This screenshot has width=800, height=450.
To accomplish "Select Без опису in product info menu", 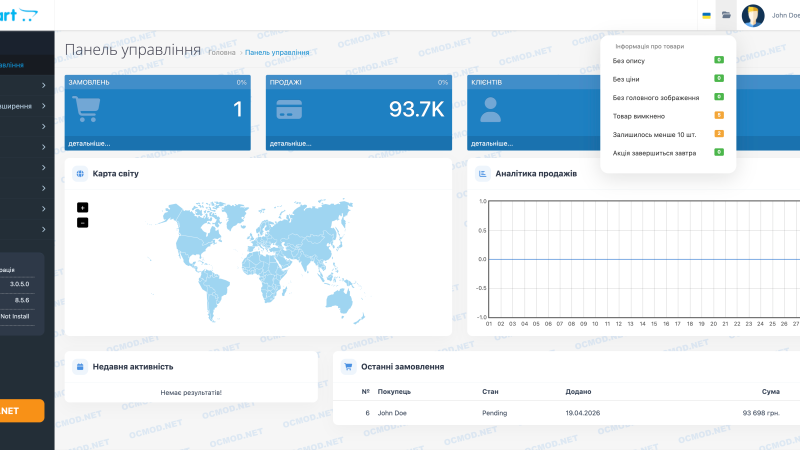I will (629, 61).
